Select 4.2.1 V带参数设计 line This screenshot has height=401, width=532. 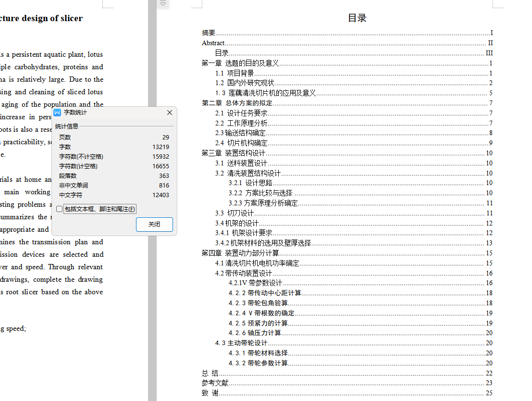tap(360, 283)
